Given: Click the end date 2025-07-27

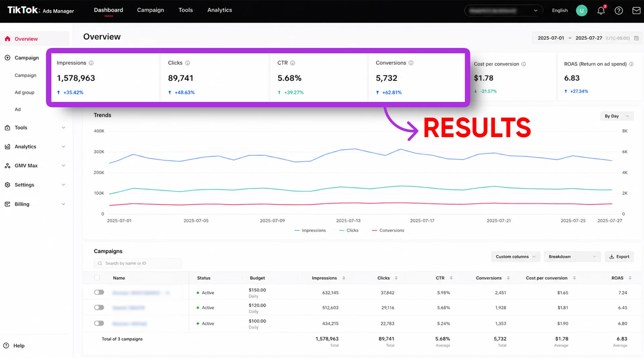Looking at the screenshot, I should [x=589, y=38].
